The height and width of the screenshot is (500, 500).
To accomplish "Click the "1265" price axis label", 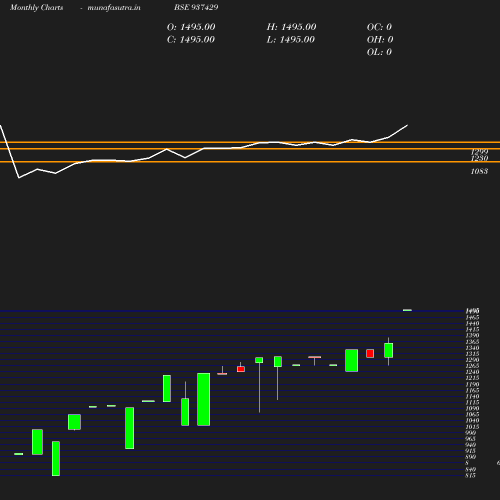I will pyautogui.click(x=473, y=366).
